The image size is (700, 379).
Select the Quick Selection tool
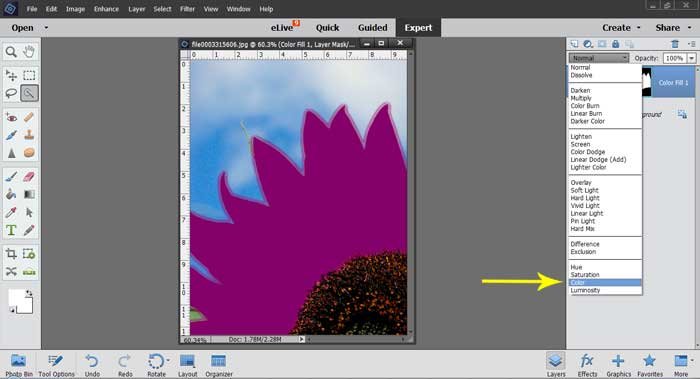tap(29, 93)
